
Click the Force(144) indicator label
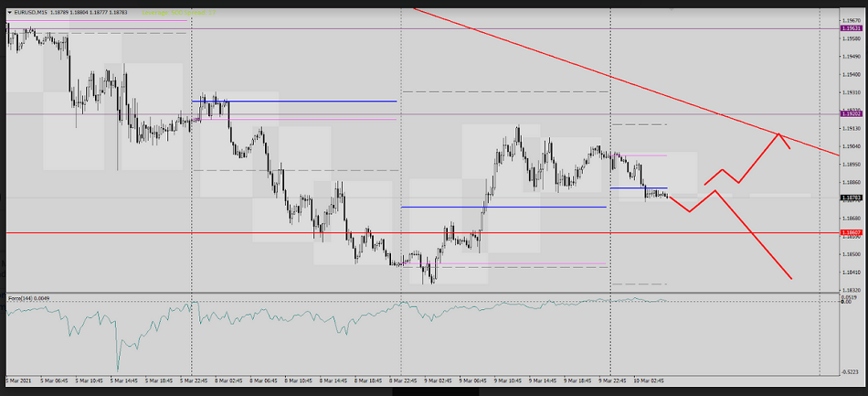26,299
